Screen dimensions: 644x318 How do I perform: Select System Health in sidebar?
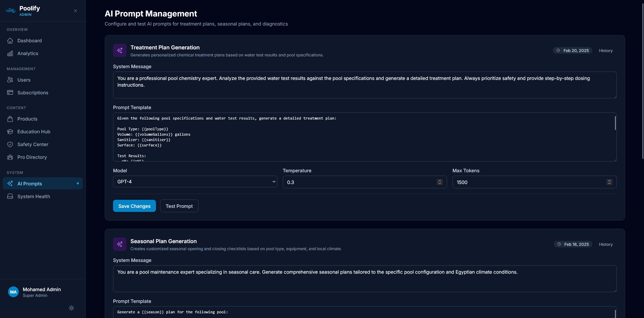pos(43,196)
